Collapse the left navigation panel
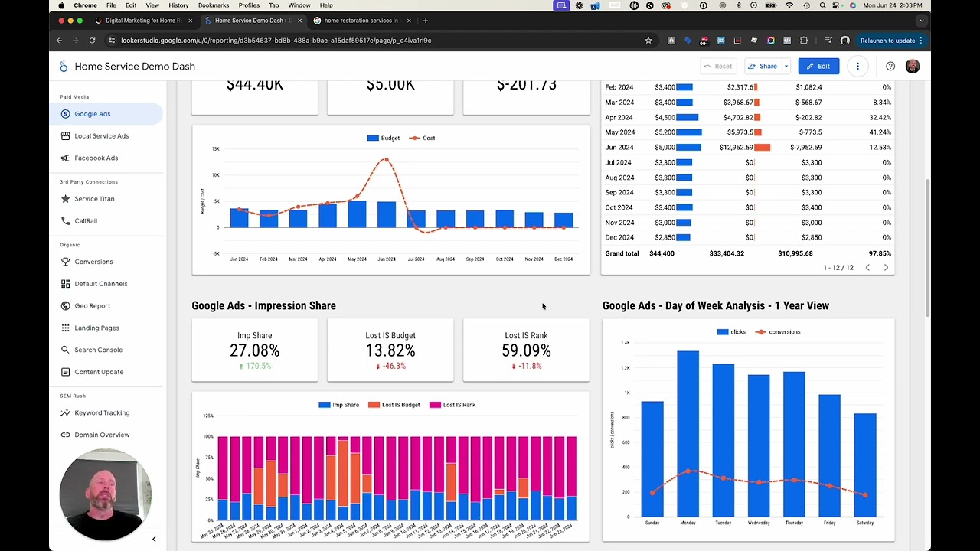980x551 pixels. click(154, 540)
